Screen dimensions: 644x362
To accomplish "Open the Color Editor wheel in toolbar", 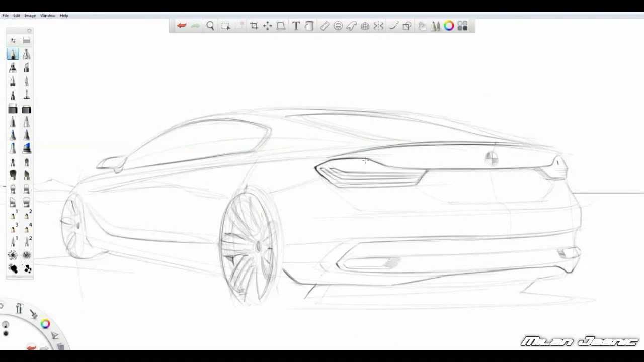I will point(449,26).
